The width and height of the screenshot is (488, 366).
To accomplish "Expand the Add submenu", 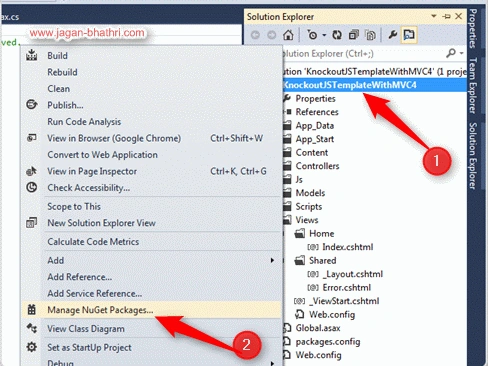I will (x=152, y=260).
